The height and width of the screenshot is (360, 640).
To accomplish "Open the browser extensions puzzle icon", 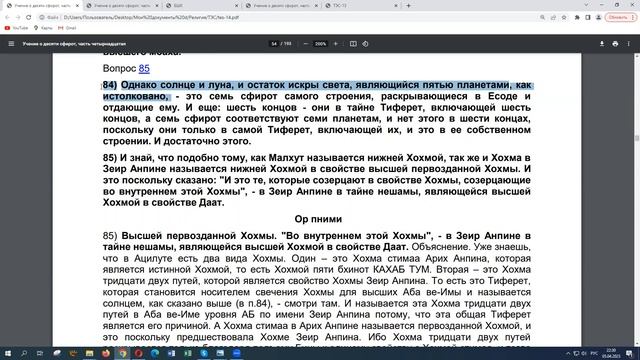I will click(577, 18).
